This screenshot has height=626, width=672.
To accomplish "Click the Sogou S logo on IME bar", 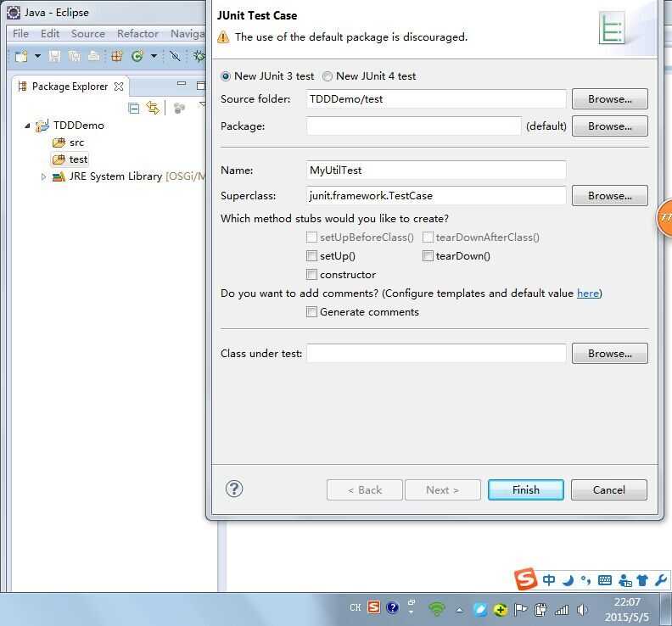I will (526, 579).
